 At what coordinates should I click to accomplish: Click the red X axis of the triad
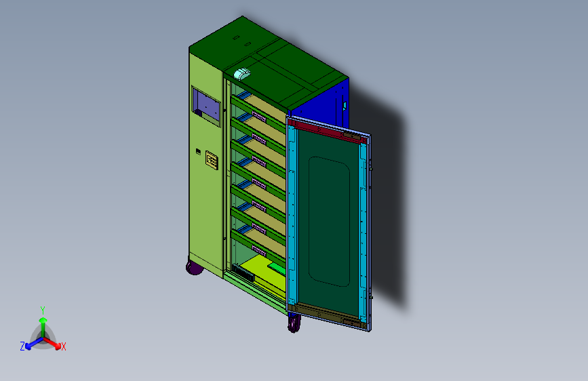pos(52,343)
